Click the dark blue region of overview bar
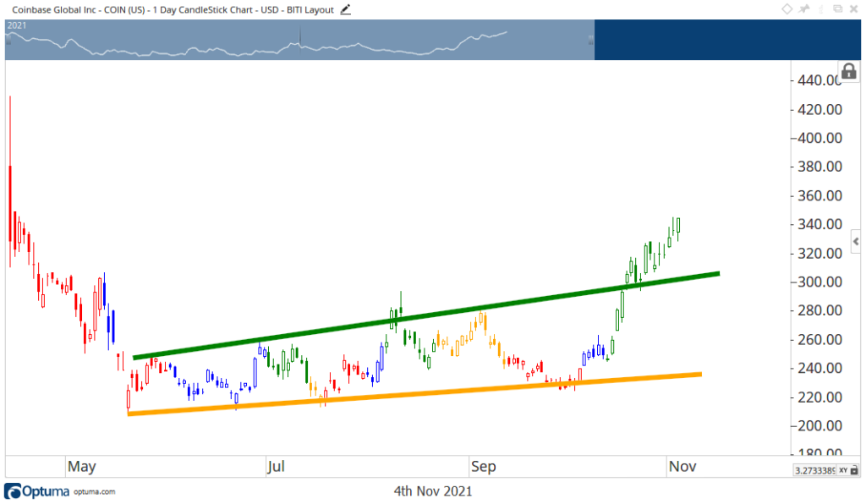 pyautogui.click(x=726, y=40)
